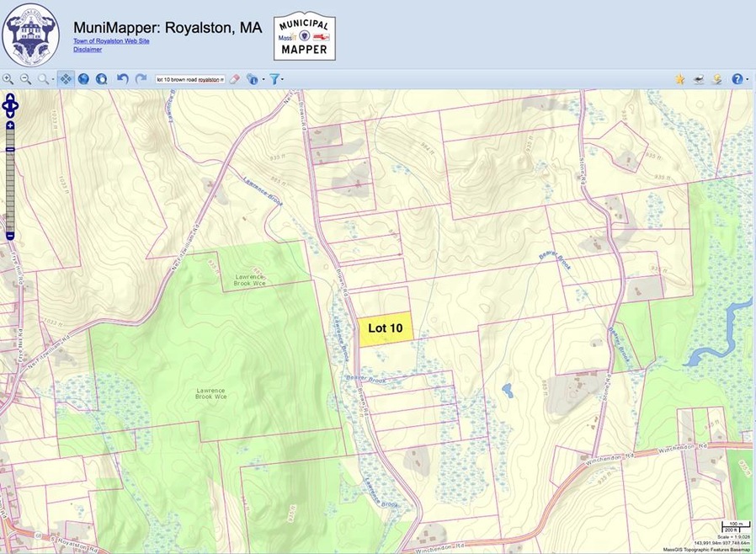
Task: Click the zoom out magnifier tool
Action: click(25, 79)
